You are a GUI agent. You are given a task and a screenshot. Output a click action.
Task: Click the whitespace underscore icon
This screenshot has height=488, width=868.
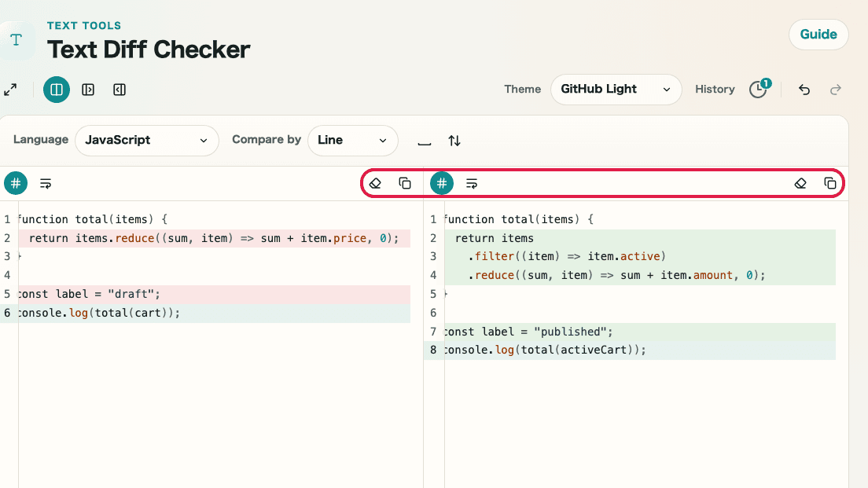pyautogui.click(x=424, y=141)
